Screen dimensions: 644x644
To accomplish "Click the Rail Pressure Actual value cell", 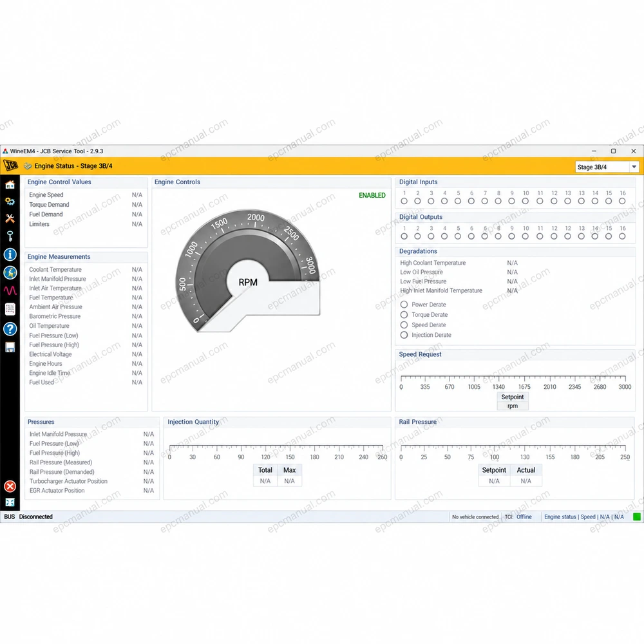I will (526, 481).
